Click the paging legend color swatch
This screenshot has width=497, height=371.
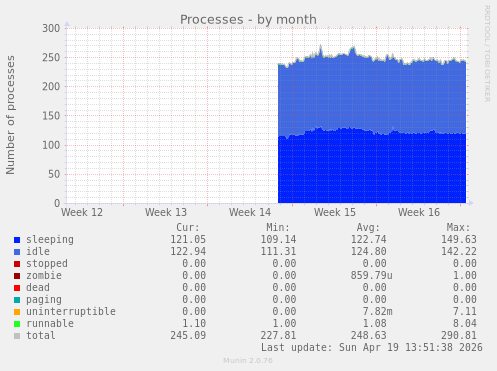click(17, 300)
